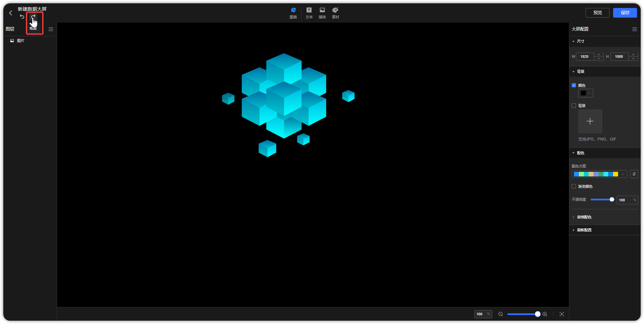Open the 素材 materials palette
644x324 pixels.
335,13
